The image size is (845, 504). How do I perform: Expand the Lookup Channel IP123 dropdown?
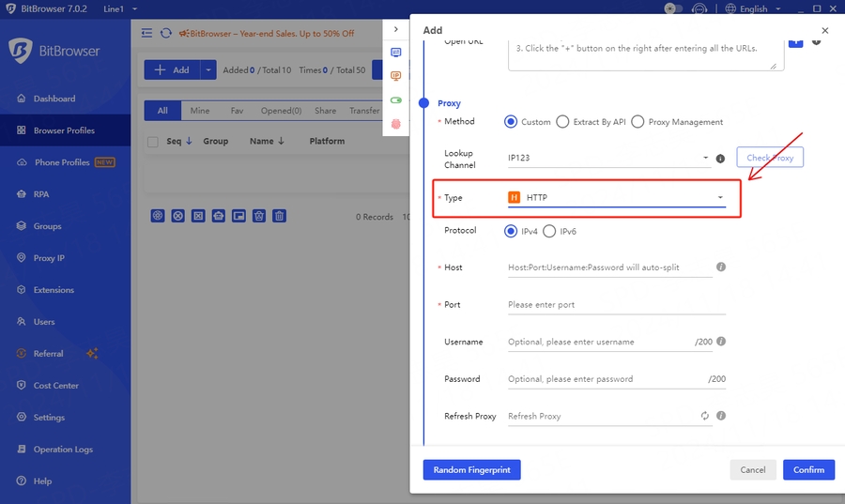click(x=608, y=159)
